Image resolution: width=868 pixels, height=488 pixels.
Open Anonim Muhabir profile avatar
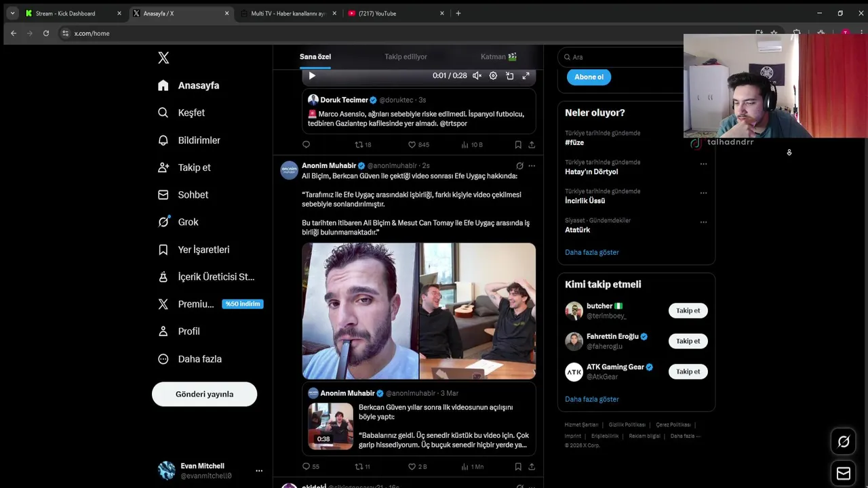click(x=290, y=170)
